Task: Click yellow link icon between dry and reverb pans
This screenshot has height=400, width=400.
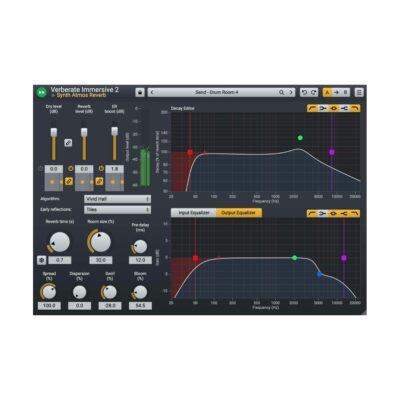Action: click(x=69, y=181)
